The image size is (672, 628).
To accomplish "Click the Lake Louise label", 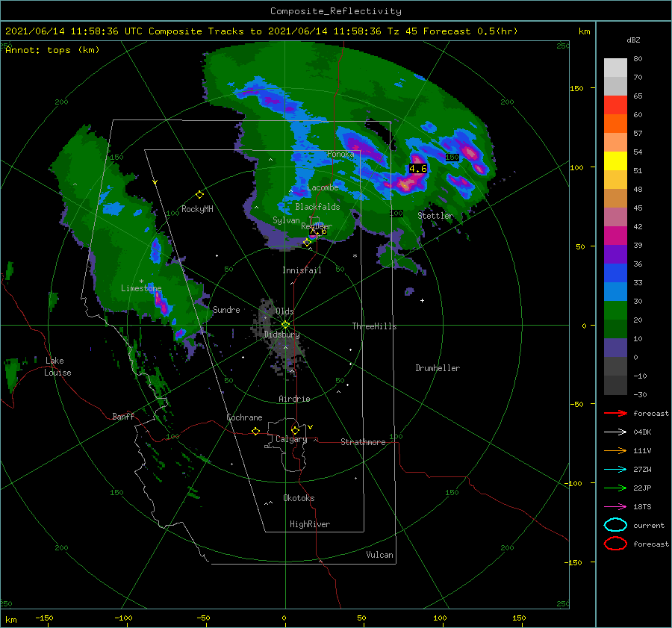I will point(57,367).
